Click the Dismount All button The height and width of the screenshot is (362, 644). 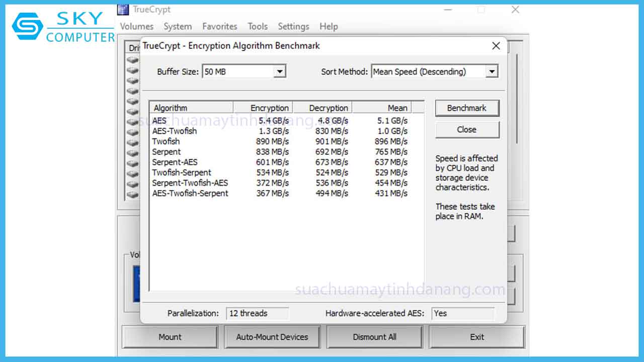(x=374, y=337)
